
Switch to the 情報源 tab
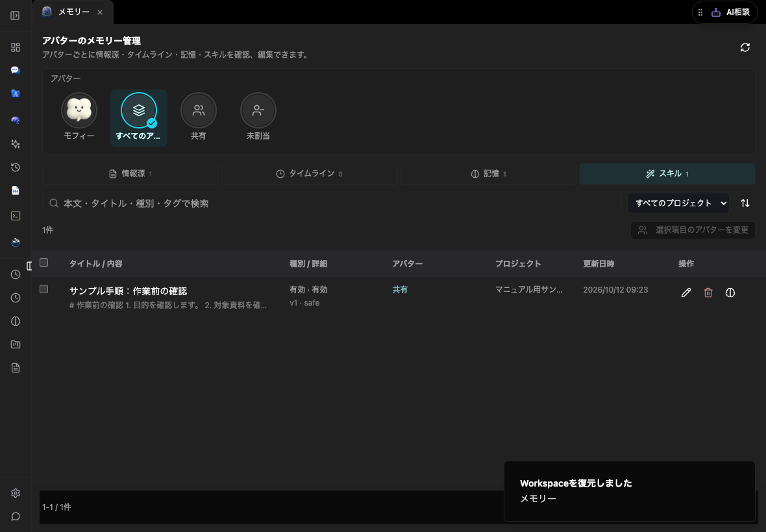point(130,174)
